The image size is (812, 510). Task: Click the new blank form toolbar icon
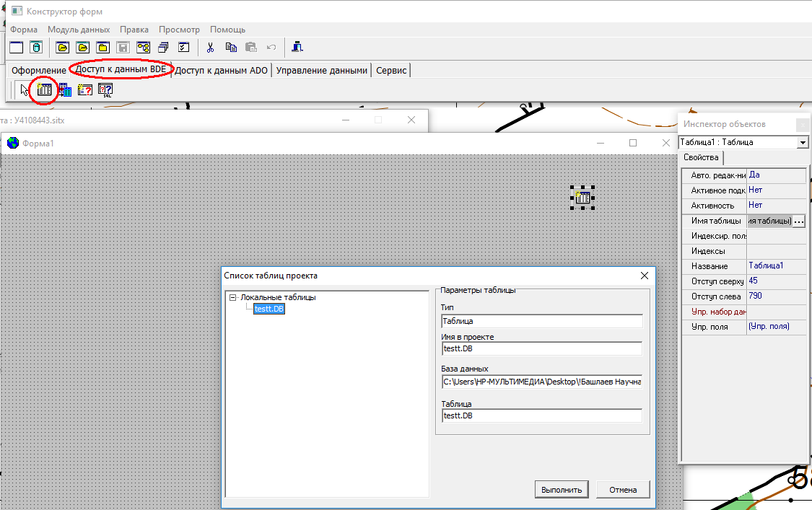coord(17,48)
